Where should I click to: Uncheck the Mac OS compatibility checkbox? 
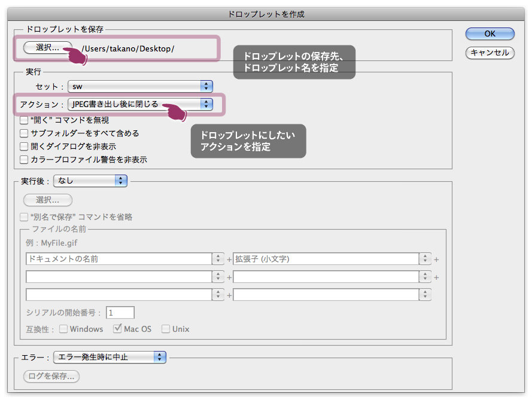(117, 329)
